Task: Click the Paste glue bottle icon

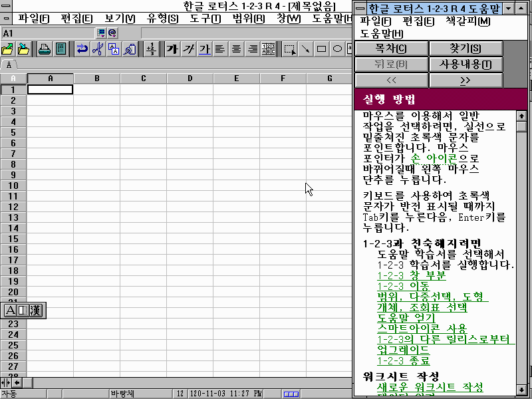Action: tap(130, 49)
